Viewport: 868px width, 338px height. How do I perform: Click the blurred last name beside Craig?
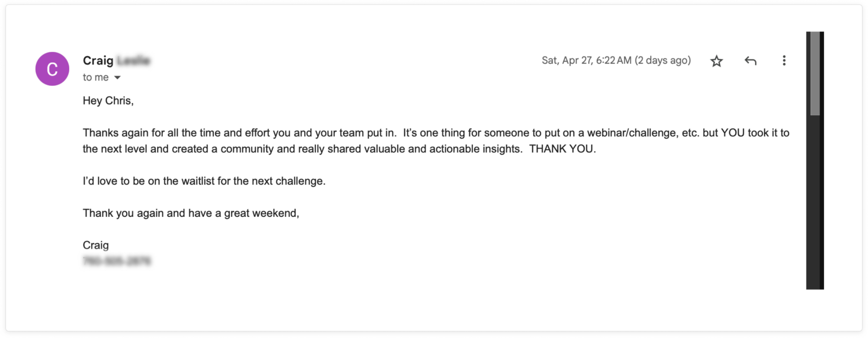(x=133, y=60)
